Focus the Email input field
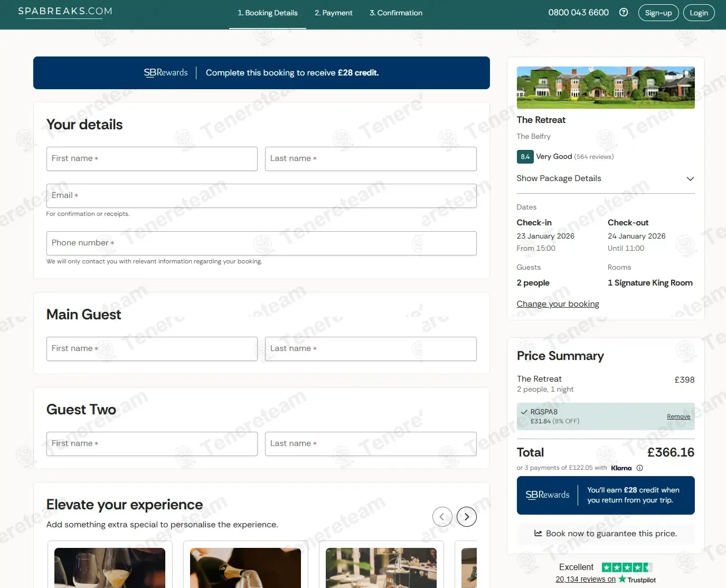This screenshot has height=588, width=726. point(261,196)
